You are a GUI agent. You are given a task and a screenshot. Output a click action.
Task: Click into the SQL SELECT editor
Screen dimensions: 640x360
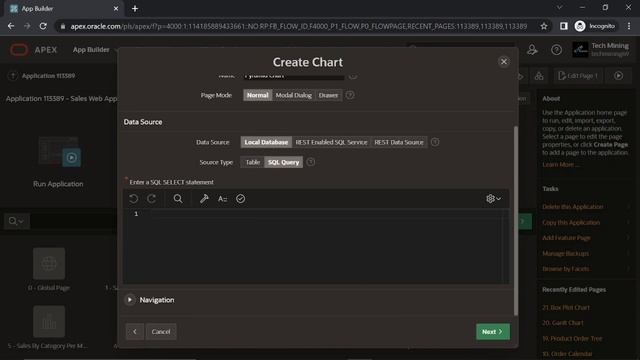click(316, 246)
